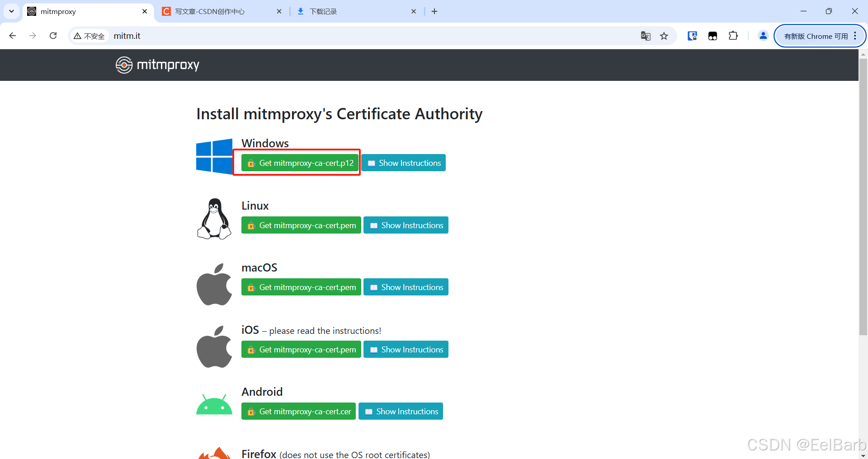This screenshot has width=868, height=459.
Task: Close the CSDN writing tab
Action: pos(279,11)
